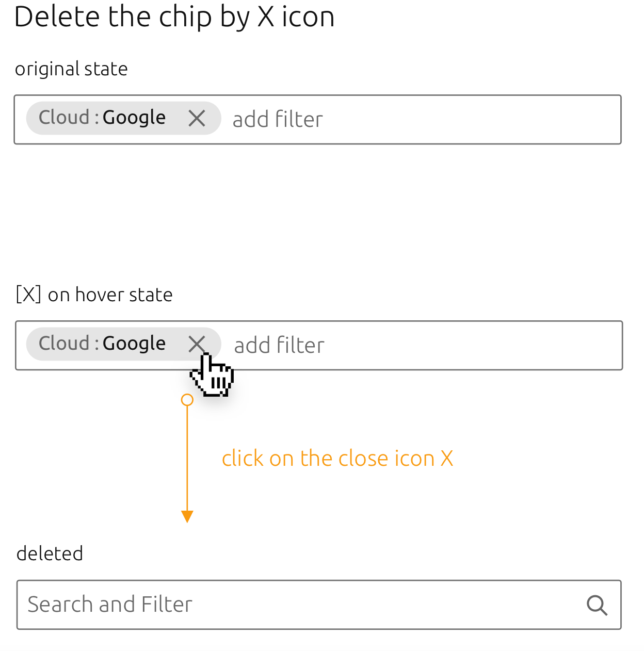Click the orange arrowhead pointing down
Screen dimensions: 644x651
click(x=187, y=516)
